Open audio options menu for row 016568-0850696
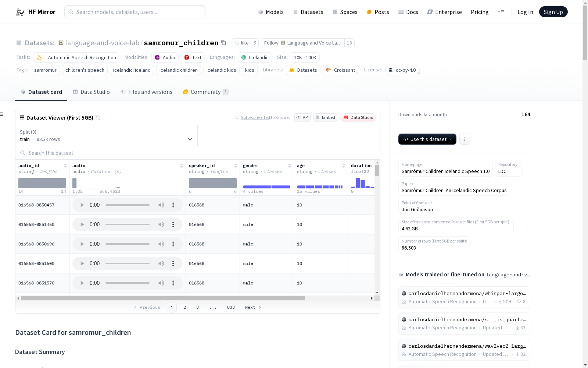 173,244
